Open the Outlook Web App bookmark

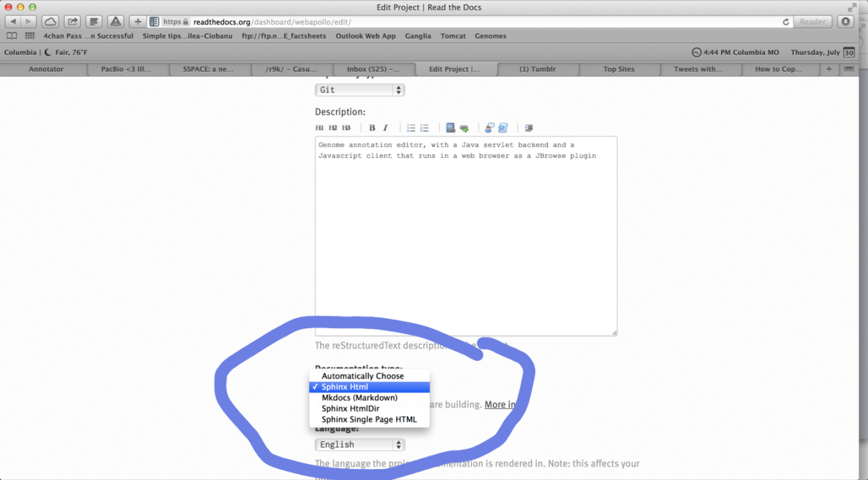tap(366, 36)
